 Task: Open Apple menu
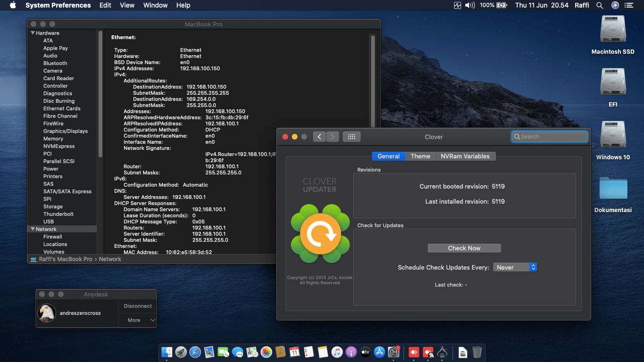pos(13,5)
